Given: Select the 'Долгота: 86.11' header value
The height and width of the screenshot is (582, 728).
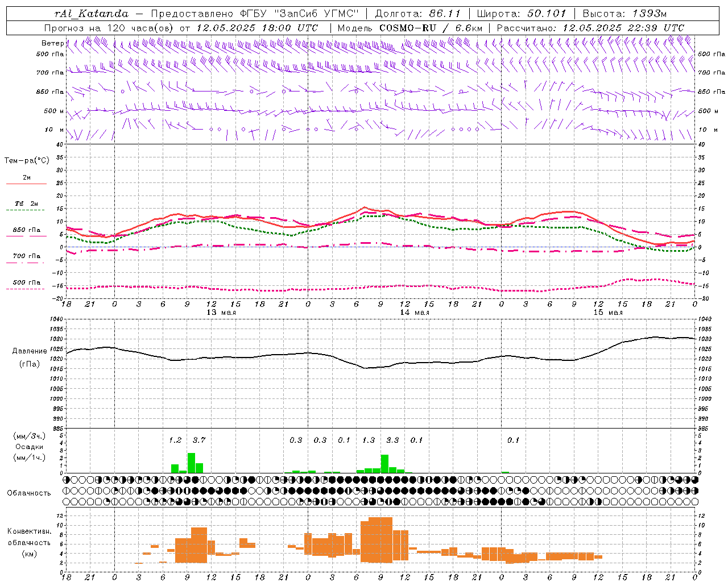Looking at the screenshot, I should (418, 14).
